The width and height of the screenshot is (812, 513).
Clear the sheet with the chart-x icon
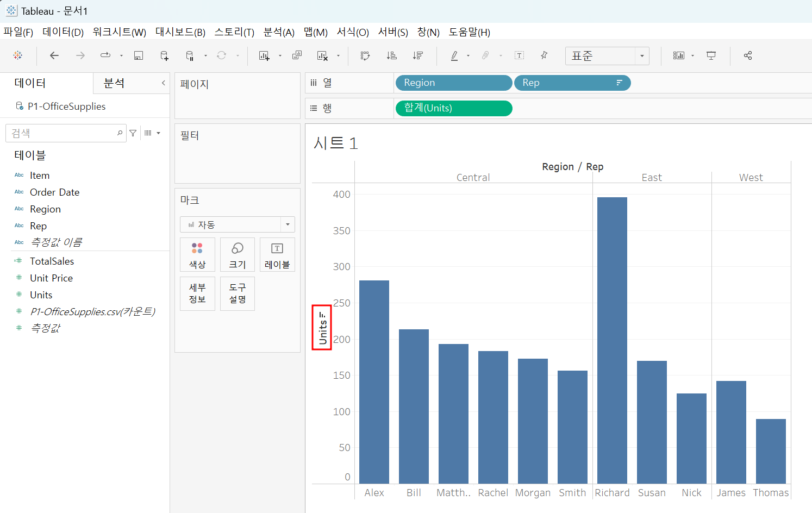[323, 55]
